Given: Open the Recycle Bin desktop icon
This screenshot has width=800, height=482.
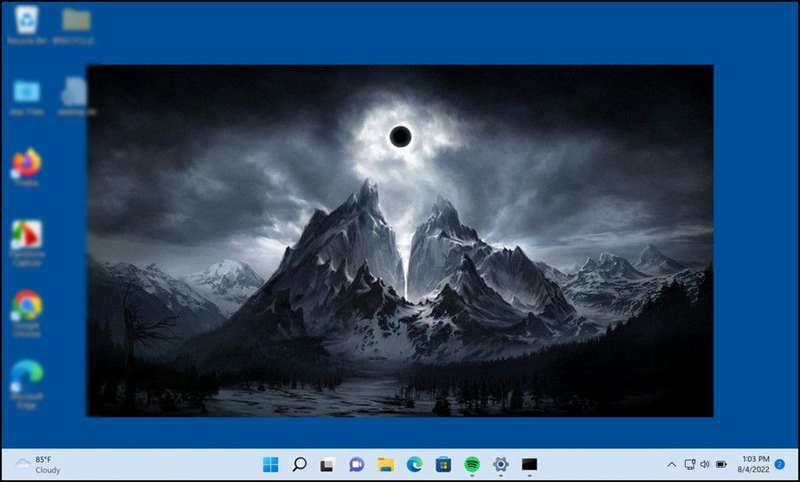Looking at the screenshot, I should (26, 20).
